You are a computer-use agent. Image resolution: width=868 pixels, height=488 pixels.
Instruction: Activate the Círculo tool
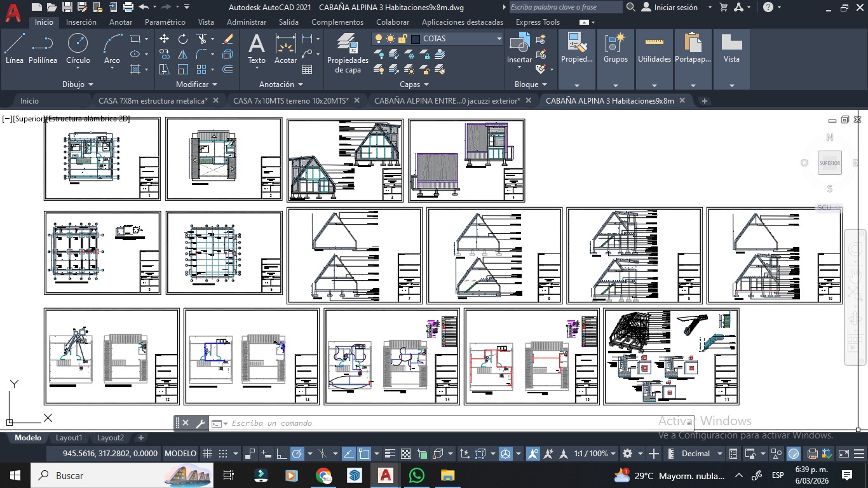tap(78, 49)
